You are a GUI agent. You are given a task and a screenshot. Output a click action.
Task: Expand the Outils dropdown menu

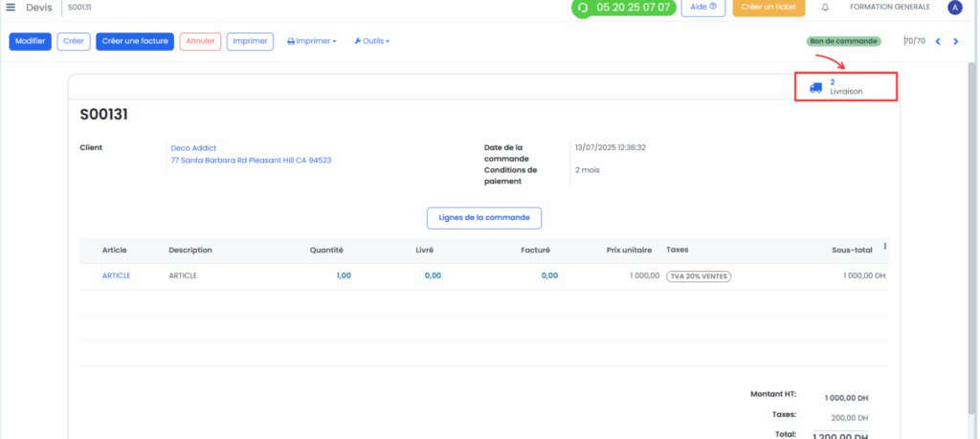pos(371,41)
